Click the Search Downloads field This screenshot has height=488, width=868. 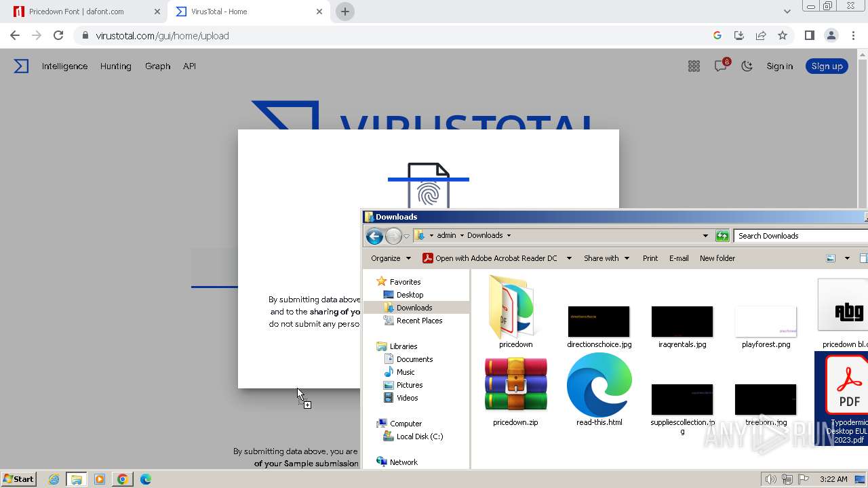800,236
